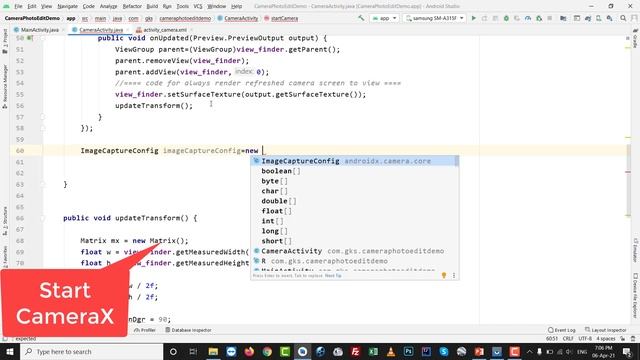Open File Explorer from the taskbar
This screenshot has height=360, width=640.
point(213,351)
